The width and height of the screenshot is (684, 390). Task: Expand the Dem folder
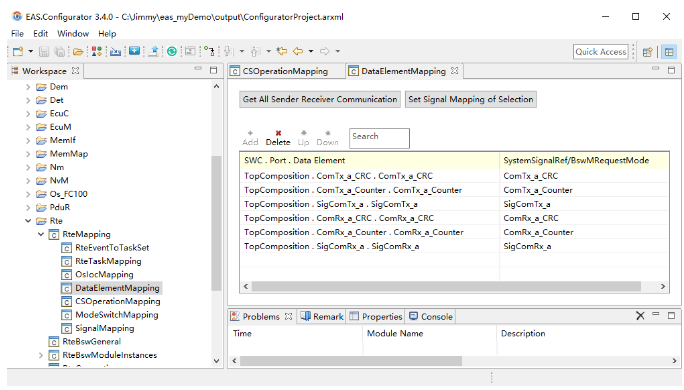[x=28, y=87]
